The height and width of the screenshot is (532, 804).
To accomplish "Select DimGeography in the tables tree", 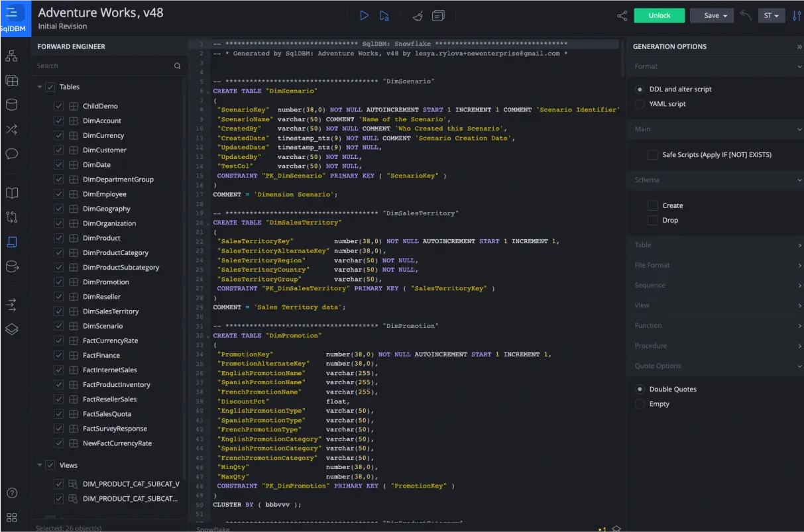I will (x=106, y=209).
